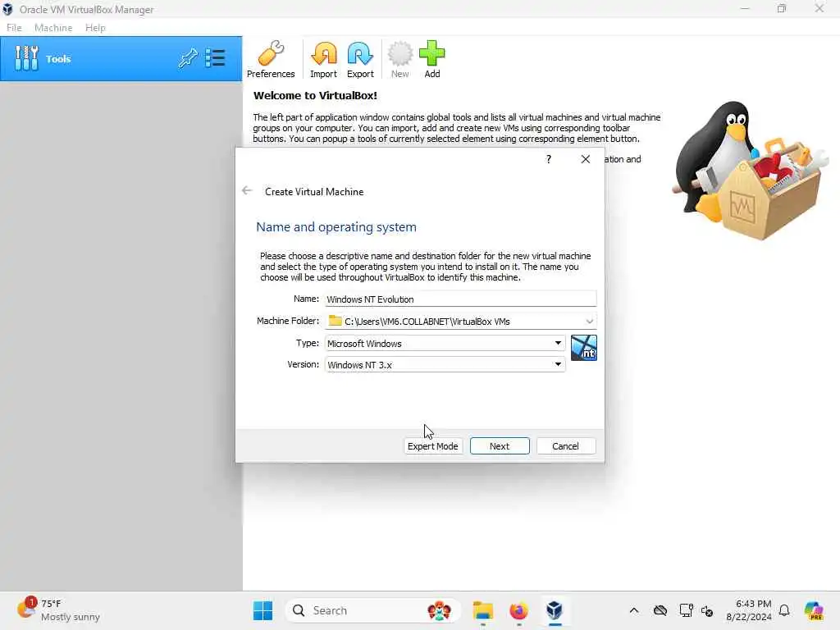Open the File menu

click(14, 28)
